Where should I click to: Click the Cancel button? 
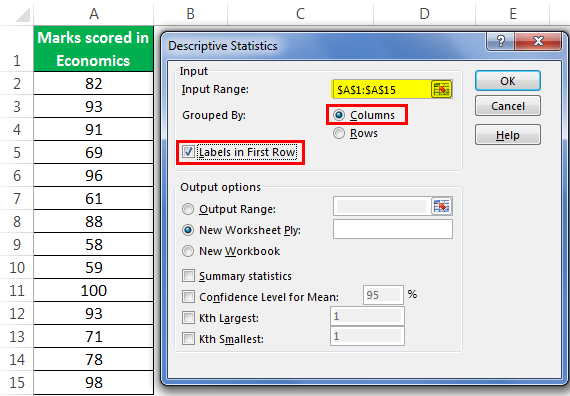pos(507,106)
